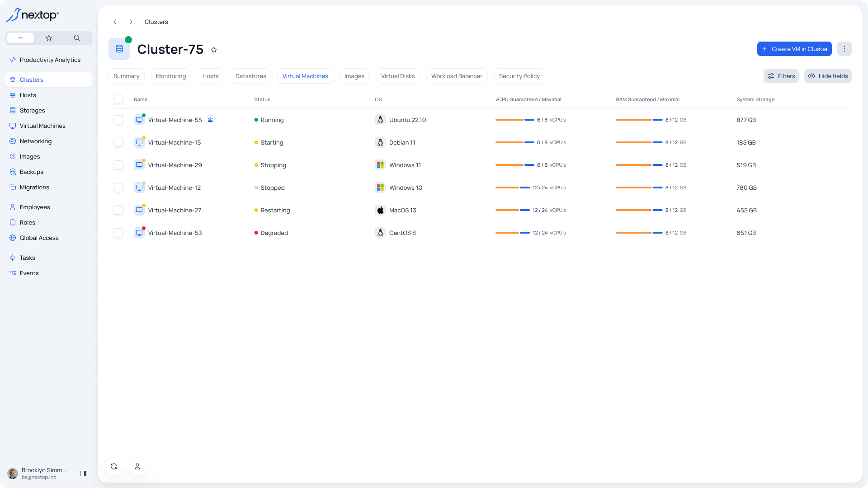Image resolution: width=868 pixels, height=488 pixels.
Task: Click the crown badge next to Virtual-Machine-55
Action: point(210,120)
